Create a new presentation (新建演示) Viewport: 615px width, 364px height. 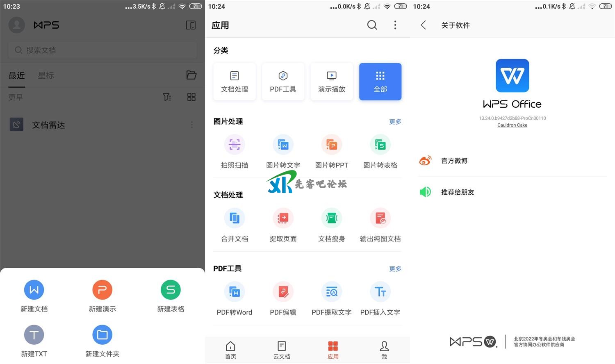(102, 290)
